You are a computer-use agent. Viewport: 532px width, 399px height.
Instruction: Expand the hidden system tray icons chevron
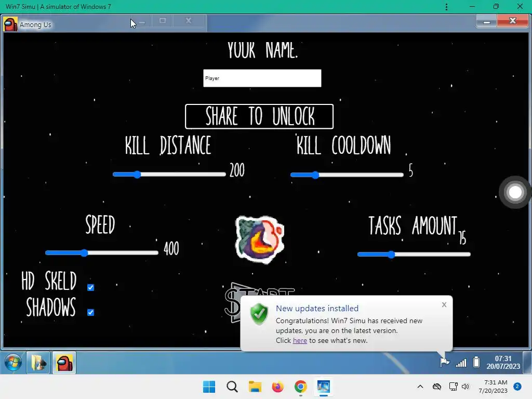(x=420, y=387)
